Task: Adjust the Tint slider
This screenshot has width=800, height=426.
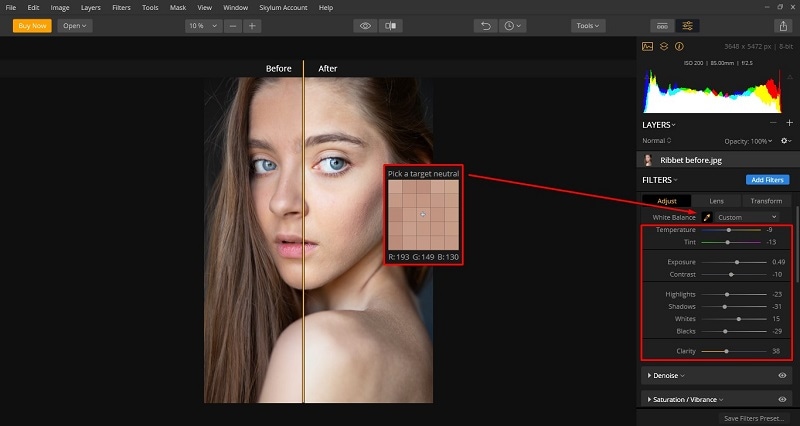Action: pos(731,242)
